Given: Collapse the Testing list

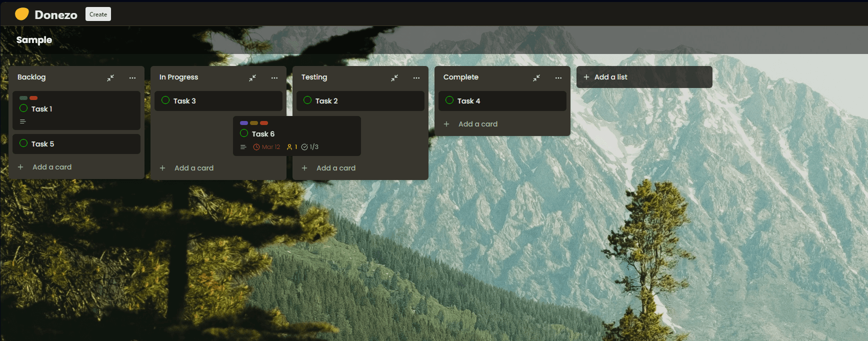Looking at the screenshot, I should click(x=394, y=78).
